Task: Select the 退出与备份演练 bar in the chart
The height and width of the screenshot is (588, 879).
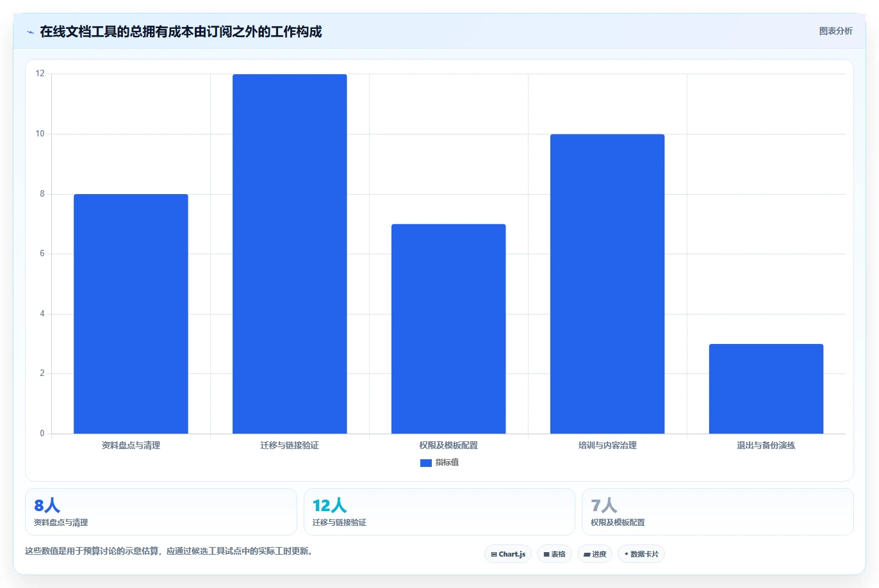Action: (x=766, y=389)
